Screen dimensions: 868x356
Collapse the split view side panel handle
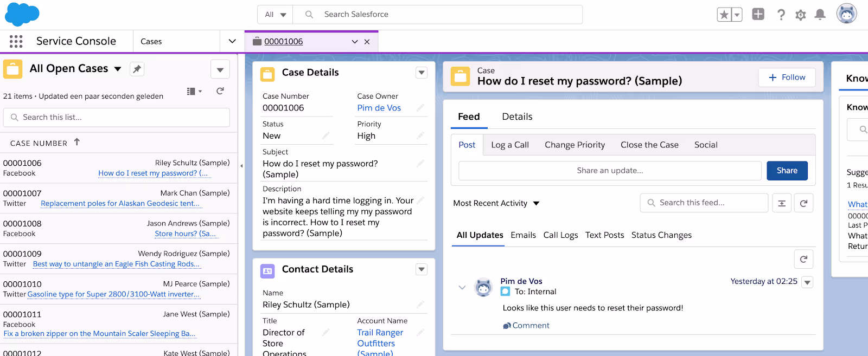click(241, 166)
